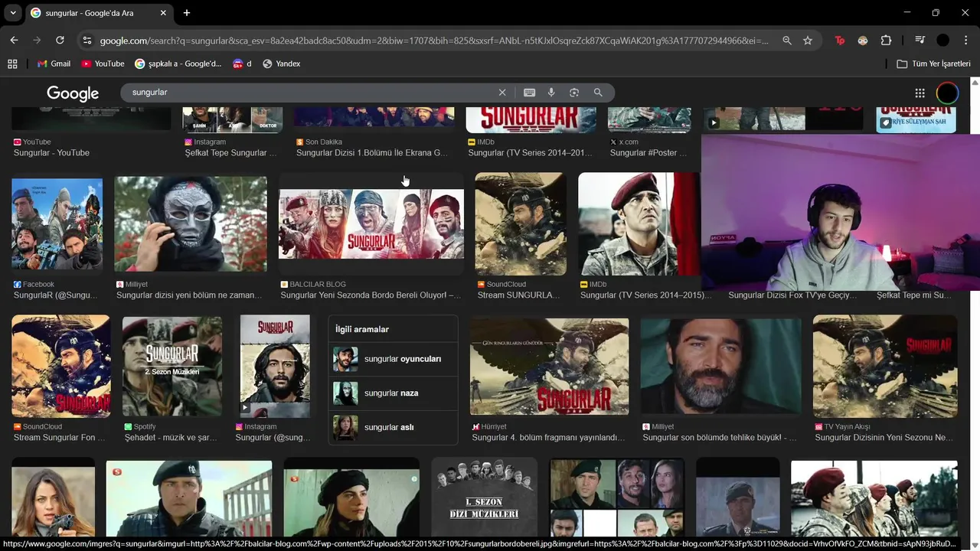This screenshot has height=551, width=980.
Task: Search by image with Lens icon
Action: [574, 93]
